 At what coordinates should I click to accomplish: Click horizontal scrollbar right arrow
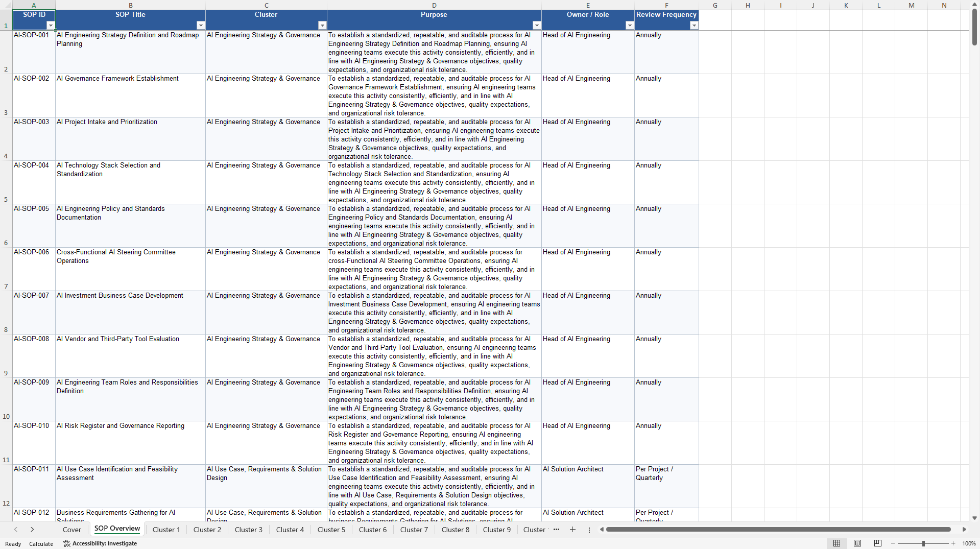click(964, 530)
